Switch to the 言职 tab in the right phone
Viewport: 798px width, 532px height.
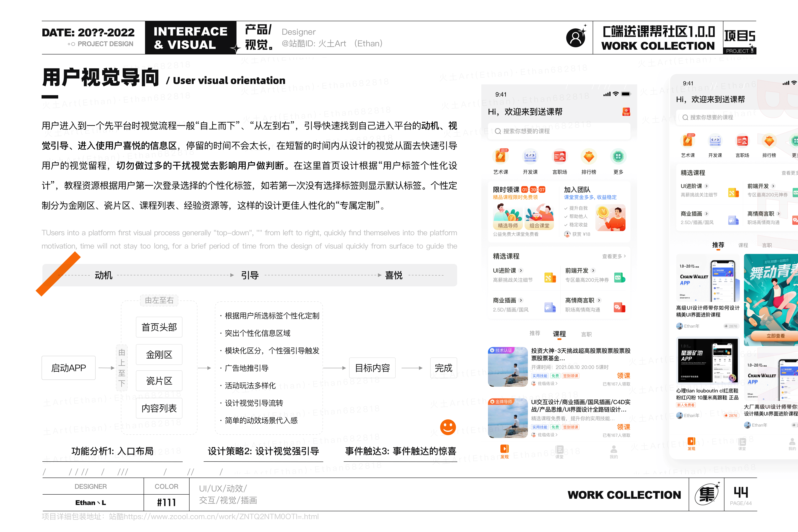click(767, 245)
